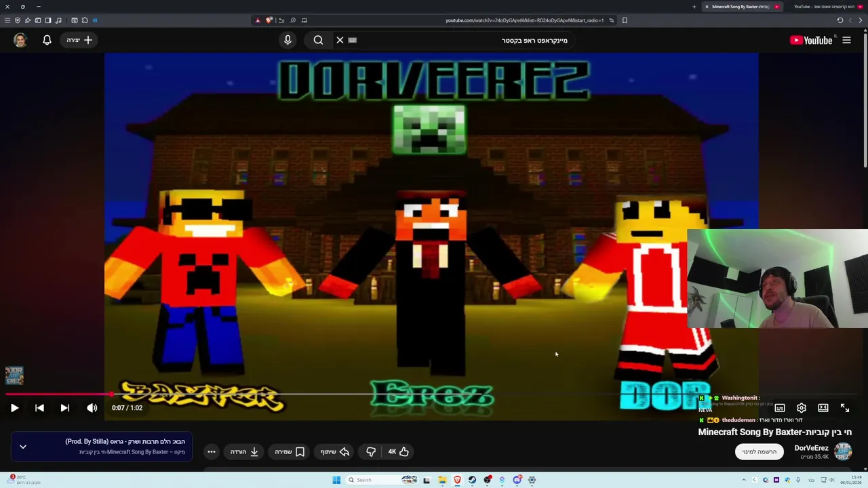Dislike the video with thumbs down
Screen dimensions: 868x488
(371, 451)
